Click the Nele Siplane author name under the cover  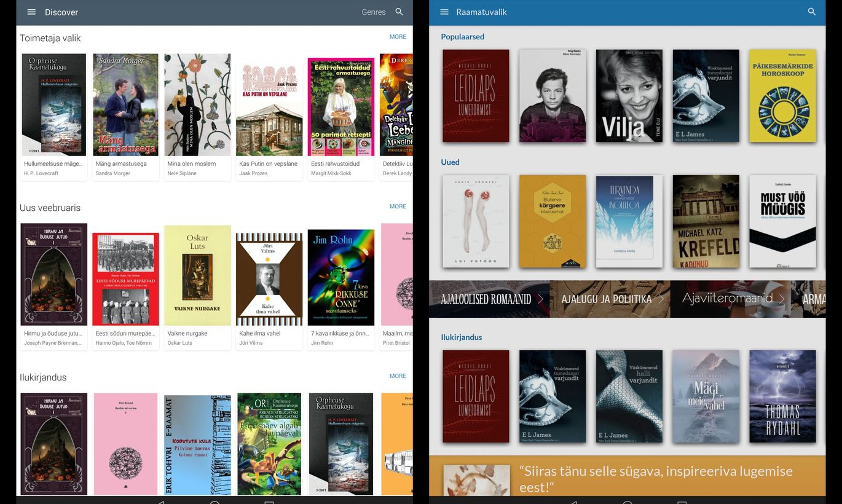click(182, 173)
